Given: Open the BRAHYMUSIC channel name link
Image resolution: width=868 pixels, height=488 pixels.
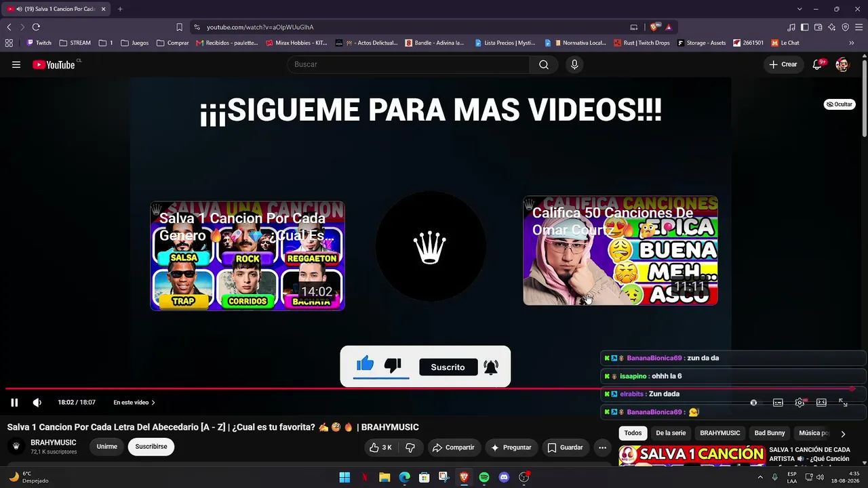Looking at the screenshot, I should [54, 443].
